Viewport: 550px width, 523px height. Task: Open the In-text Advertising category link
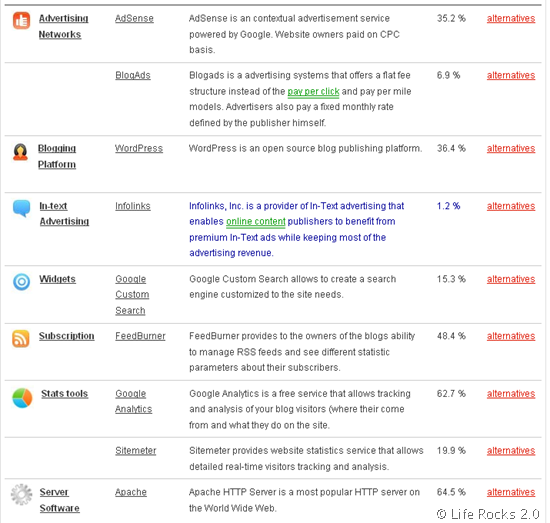coord(64,214)
